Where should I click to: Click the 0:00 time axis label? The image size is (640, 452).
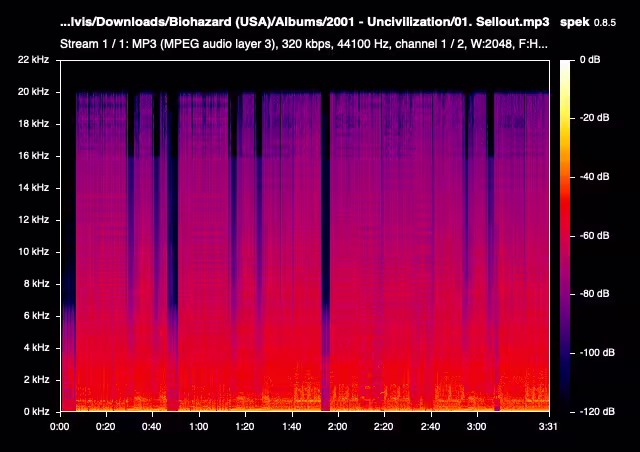(x=60, y=427)
